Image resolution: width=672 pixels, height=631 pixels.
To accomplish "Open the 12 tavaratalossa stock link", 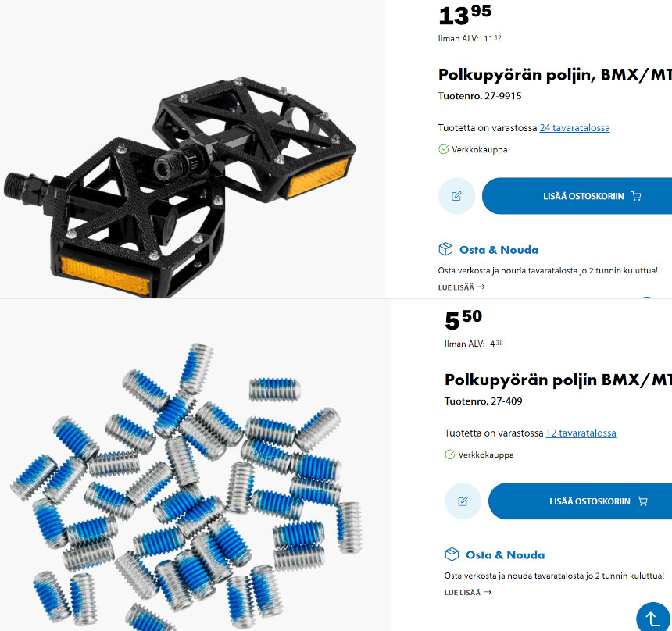I will click(x=581, y=433).
